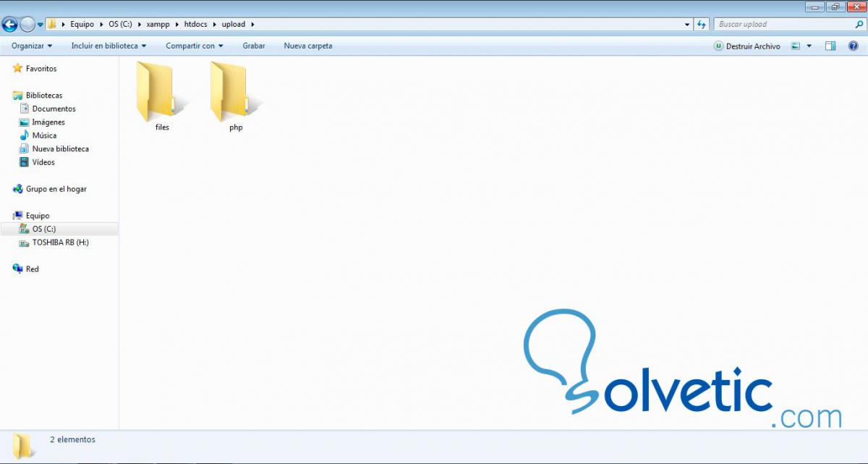Refresh the upload folder view
Image resolution: width=868 pixels, height=464 pixels.
pos(701,25)
